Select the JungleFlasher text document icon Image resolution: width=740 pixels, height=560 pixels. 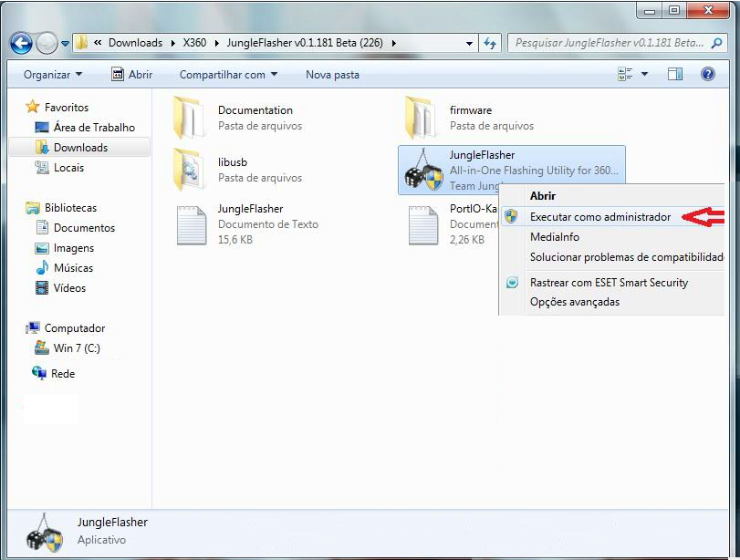(x=191, y=225)
